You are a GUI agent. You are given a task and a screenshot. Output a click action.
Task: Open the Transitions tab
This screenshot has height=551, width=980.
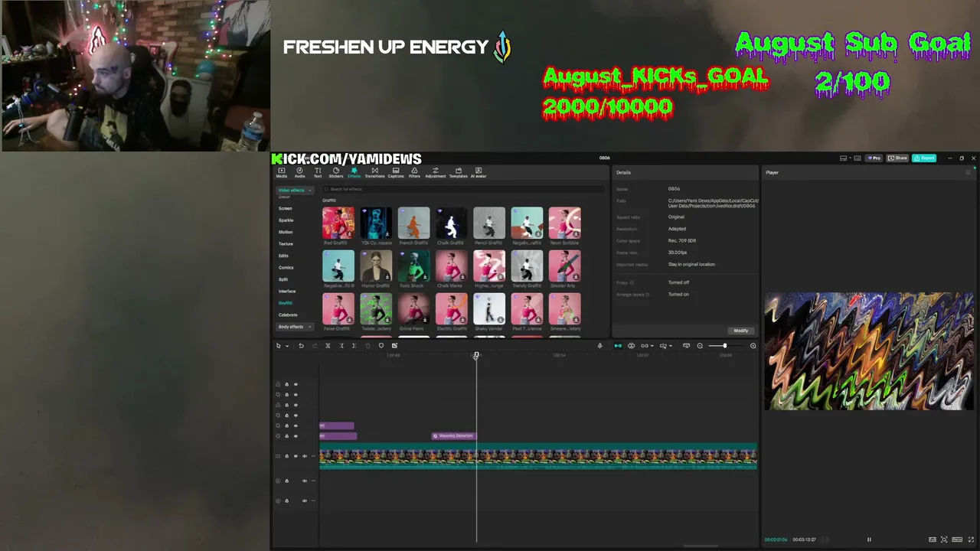point(374,172)
